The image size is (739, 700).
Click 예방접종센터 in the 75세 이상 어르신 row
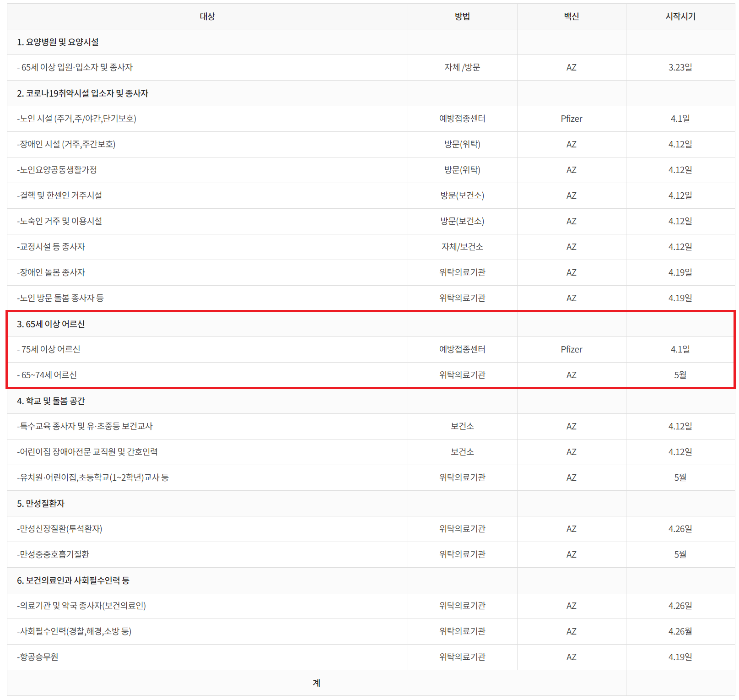(x=462, y=349)
